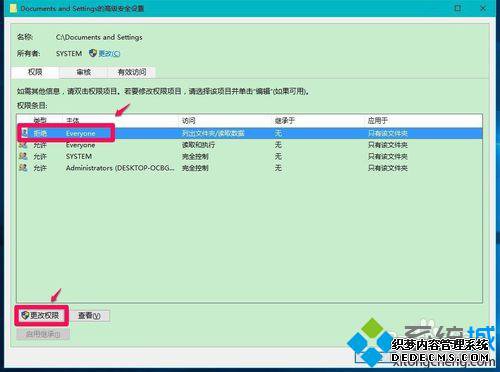Click the 查看(V) button
This screenshot has height=372, width=500.
pyautogui.click(x=89, y=316)
